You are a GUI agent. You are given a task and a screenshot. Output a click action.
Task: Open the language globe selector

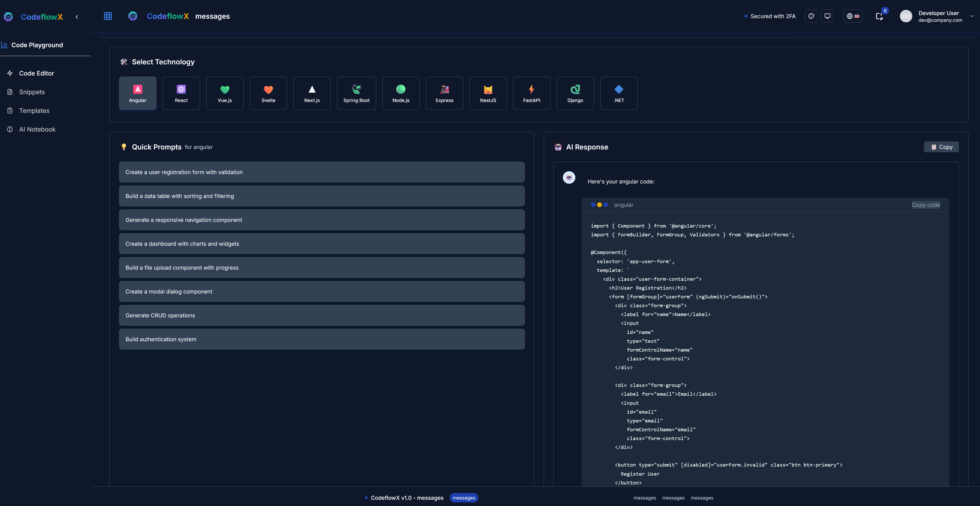click(x=853, y=16)
